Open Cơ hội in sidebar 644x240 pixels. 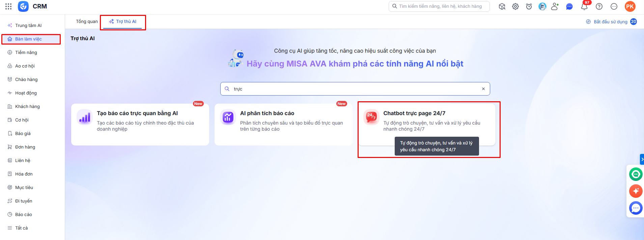point(32,120)
